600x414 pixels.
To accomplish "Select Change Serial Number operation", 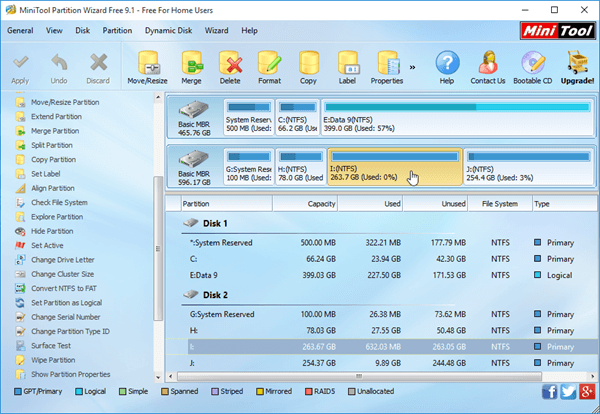I will (66, 317).
